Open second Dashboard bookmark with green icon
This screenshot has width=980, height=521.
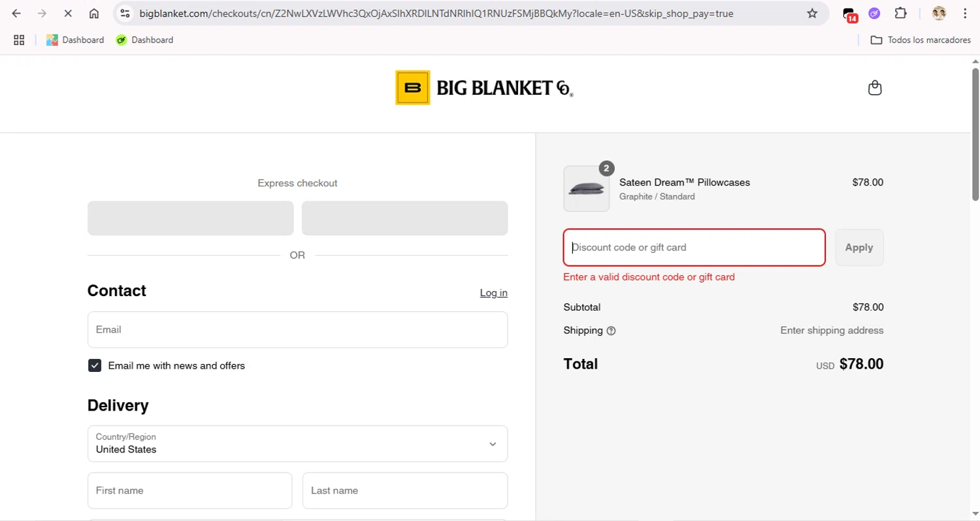[x=144, y=40]
